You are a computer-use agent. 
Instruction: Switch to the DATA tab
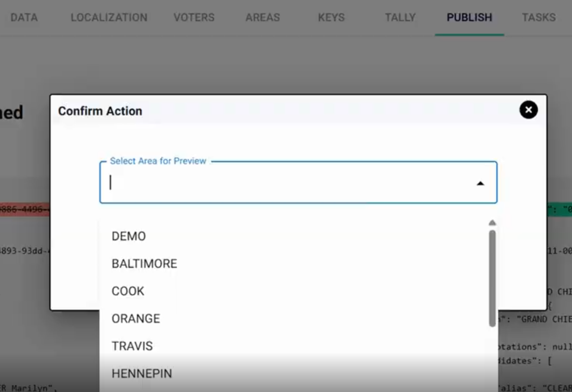(24, 18)
